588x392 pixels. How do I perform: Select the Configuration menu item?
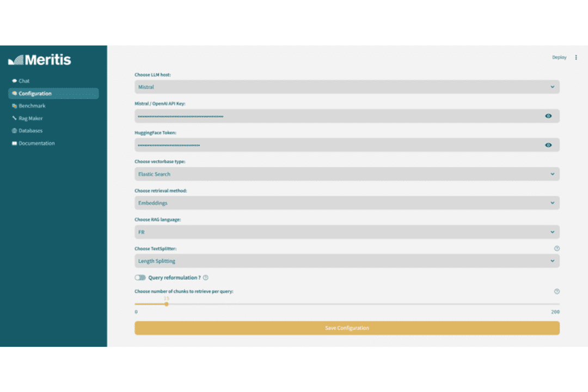[x=53, y=94]
